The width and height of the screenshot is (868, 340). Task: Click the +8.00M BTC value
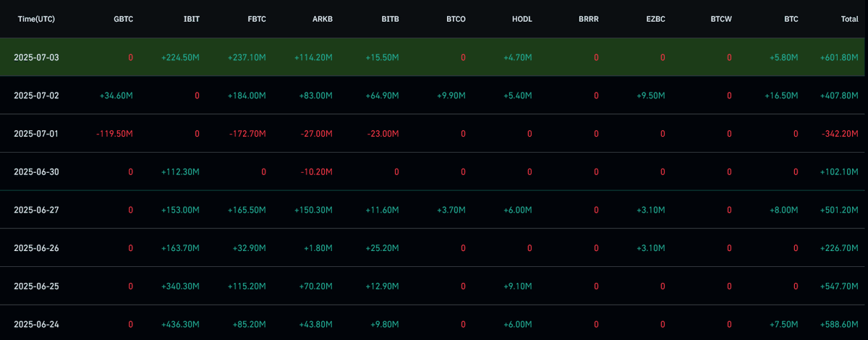pyautogui.click(x=783, y=210)
